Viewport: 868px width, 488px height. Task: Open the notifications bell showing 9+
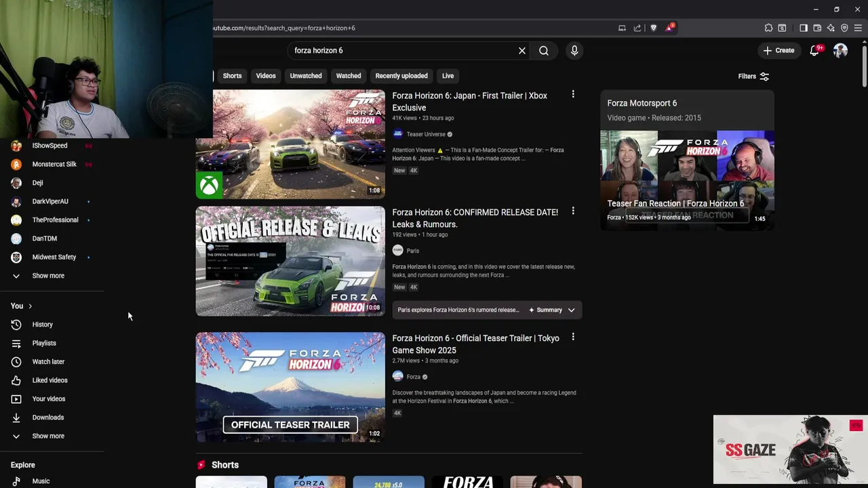(x=815, y=50)
